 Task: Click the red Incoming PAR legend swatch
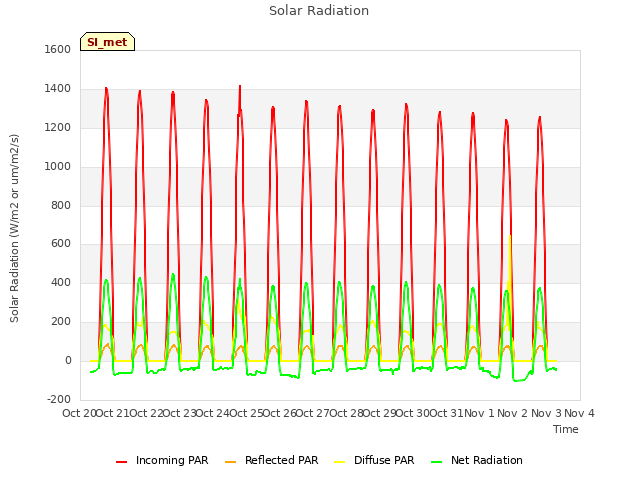[x=121, y=462]
